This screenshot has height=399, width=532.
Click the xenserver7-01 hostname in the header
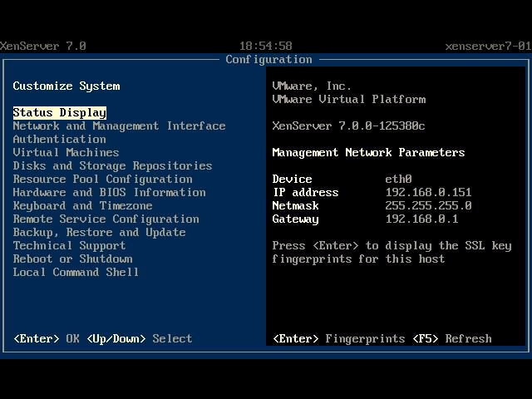tap(487, 46)
